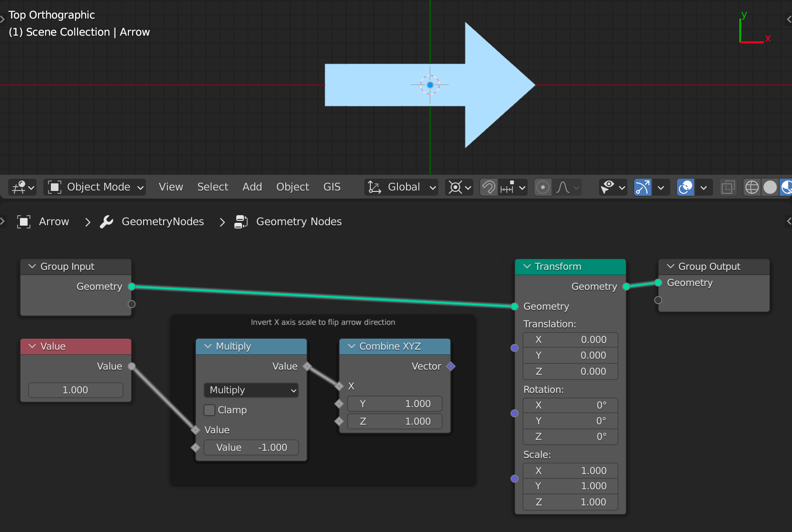
Task: Open the GIS menu
Action: point(332,187)
